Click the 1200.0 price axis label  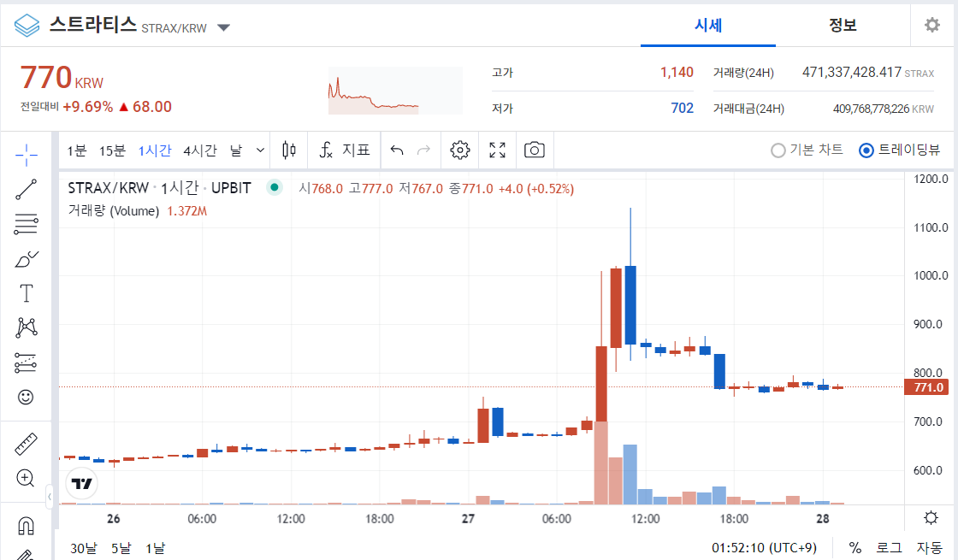point(931,179)
